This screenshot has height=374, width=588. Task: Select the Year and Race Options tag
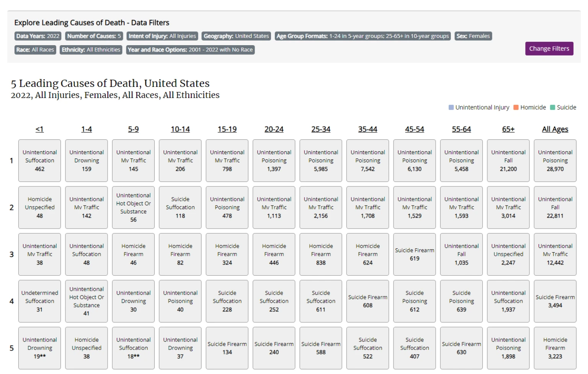coord(190,50)
